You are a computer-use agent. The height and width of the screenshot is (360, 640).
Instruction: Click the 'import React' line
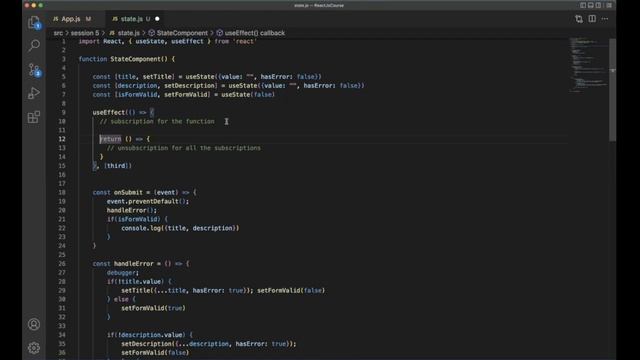point(167,42)
